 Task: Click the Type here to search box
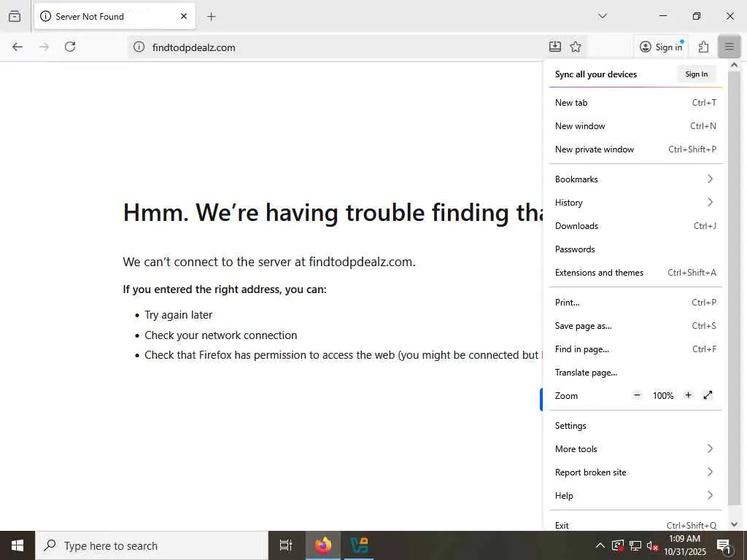(x=152, y=545)
